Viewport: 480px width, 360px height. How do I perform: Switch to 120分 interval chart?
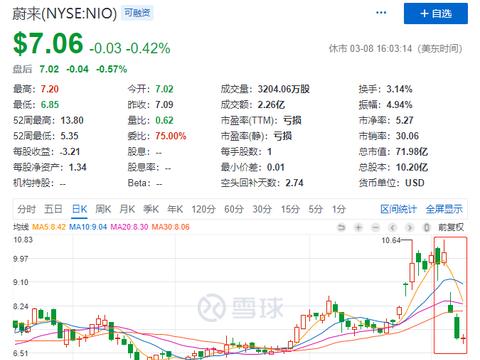click(x=203, y=209)
